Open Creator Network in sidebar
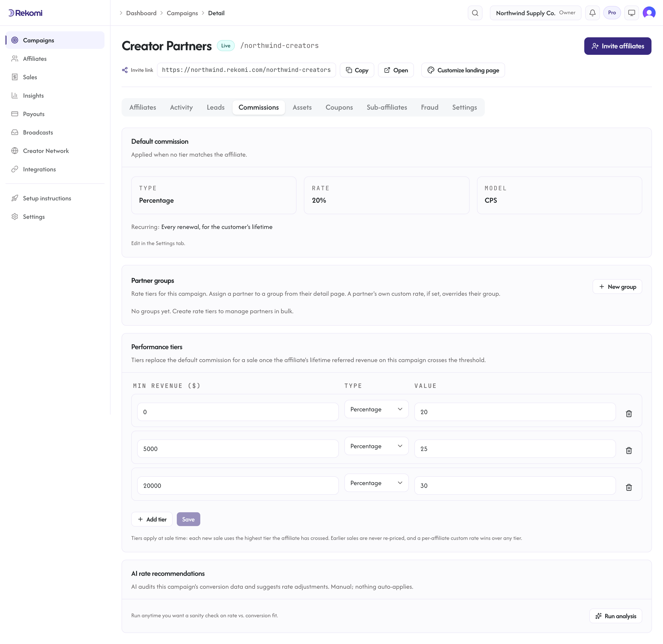 tap(55, 151)
